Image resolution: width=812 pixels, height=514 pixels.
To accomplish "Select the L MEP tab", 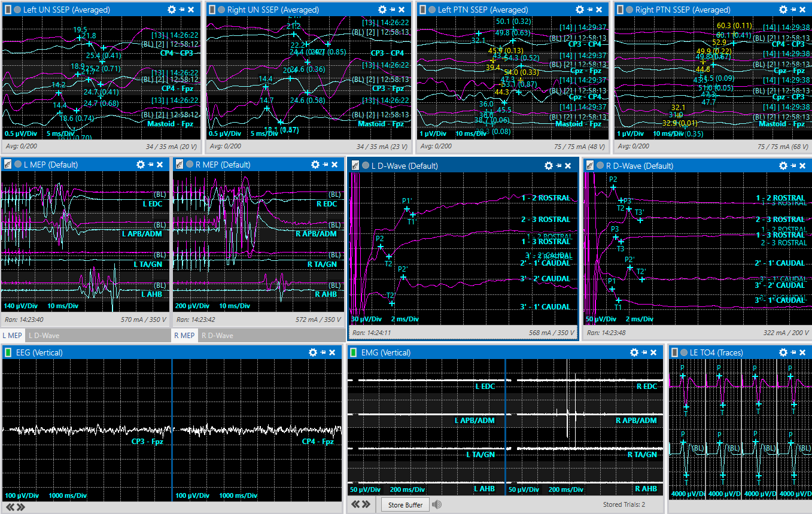I will [13, 336].
